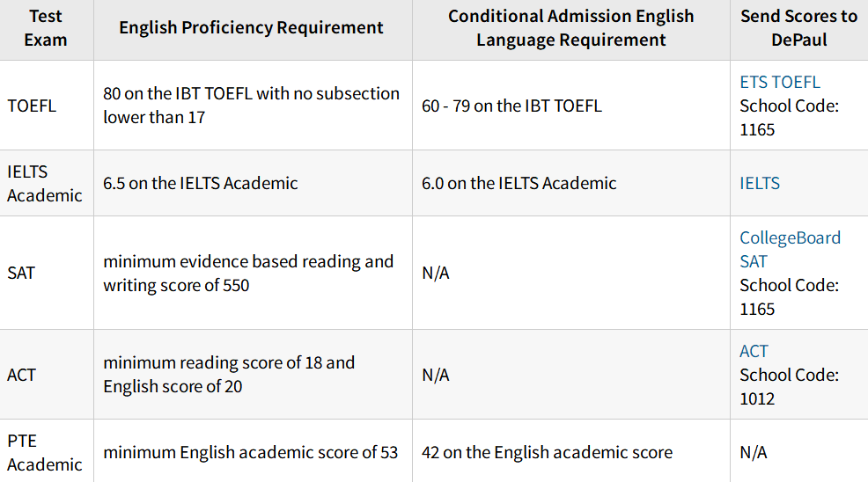Screen dimensions: 868x482
Task: Select the IELTS Academic row label
Action: [x=44, y=183]
